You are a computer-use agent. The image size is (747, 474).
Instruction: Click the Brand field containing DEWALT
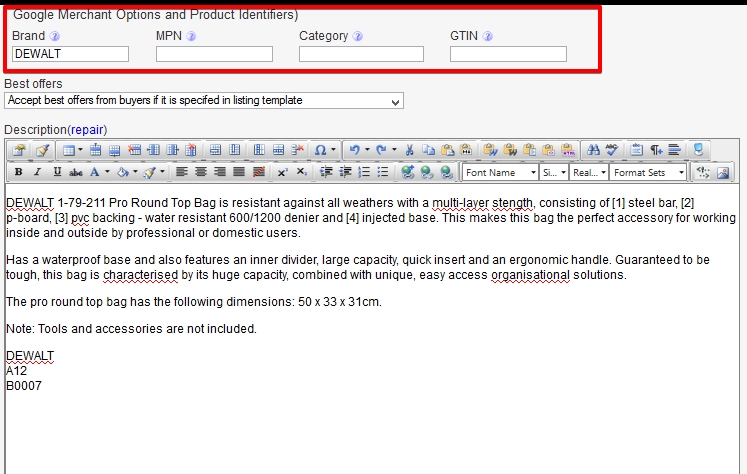click(x=71, y=54)
